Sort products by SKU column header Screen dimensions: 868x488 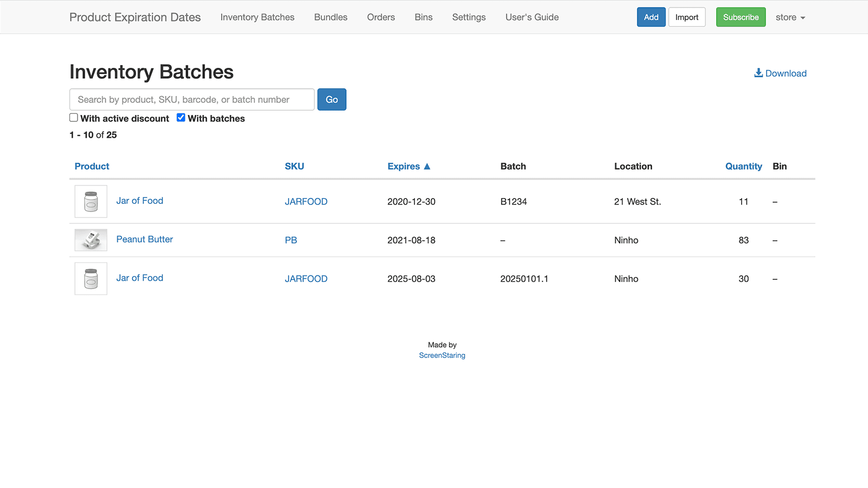294,166
